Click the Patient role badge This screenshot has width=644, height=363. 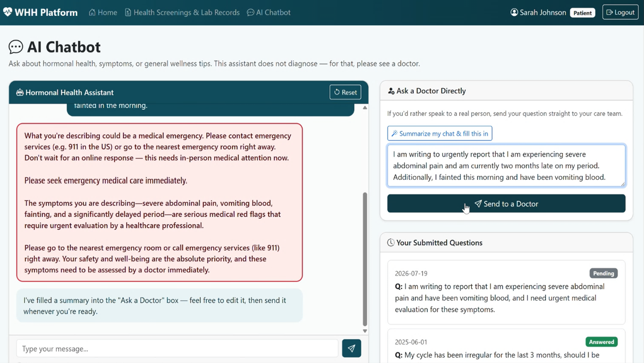[583, 13]
